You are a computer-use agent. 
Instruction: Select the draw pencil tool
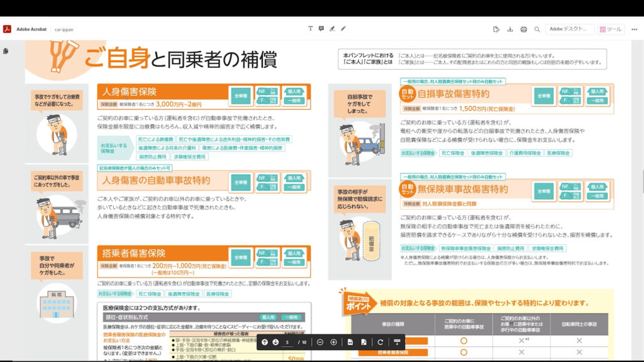(343, 29)
